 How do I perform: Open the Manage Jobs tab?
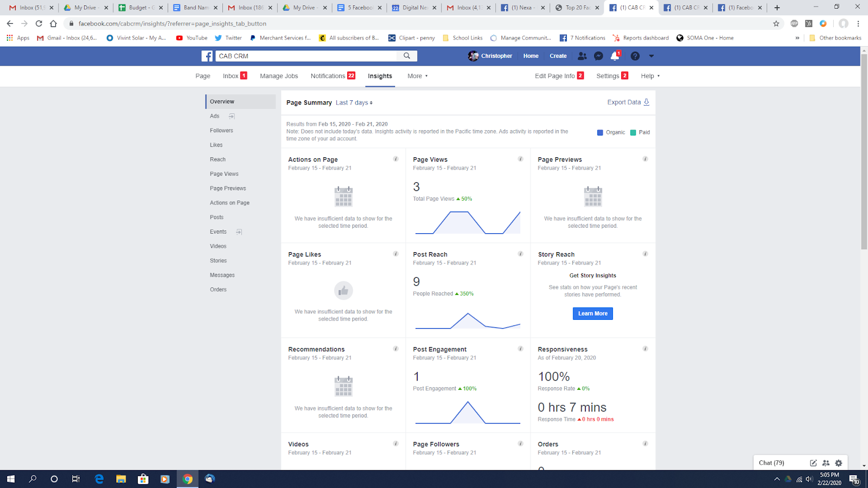[279, 76]
